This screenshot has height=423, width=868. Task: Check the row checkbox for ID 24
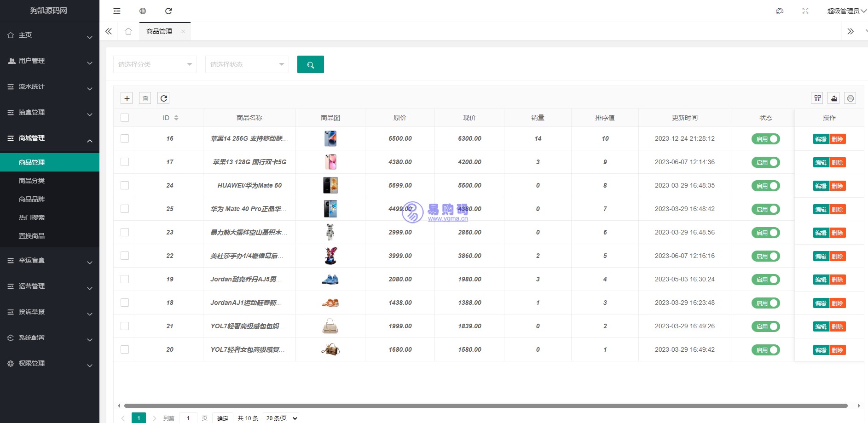tap(125, 185)
